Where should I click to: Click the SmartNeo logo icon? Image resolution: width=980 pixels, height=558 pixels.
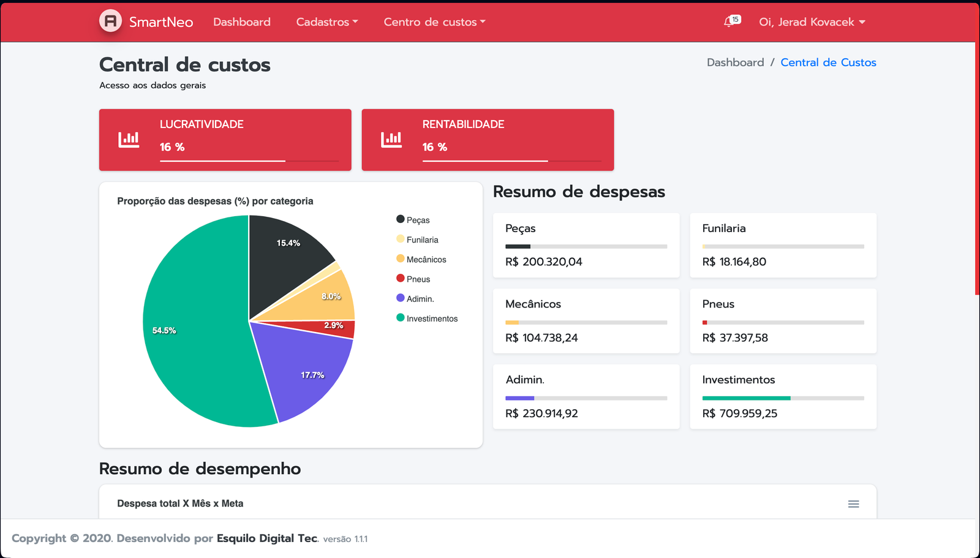[x=110, y=22]
